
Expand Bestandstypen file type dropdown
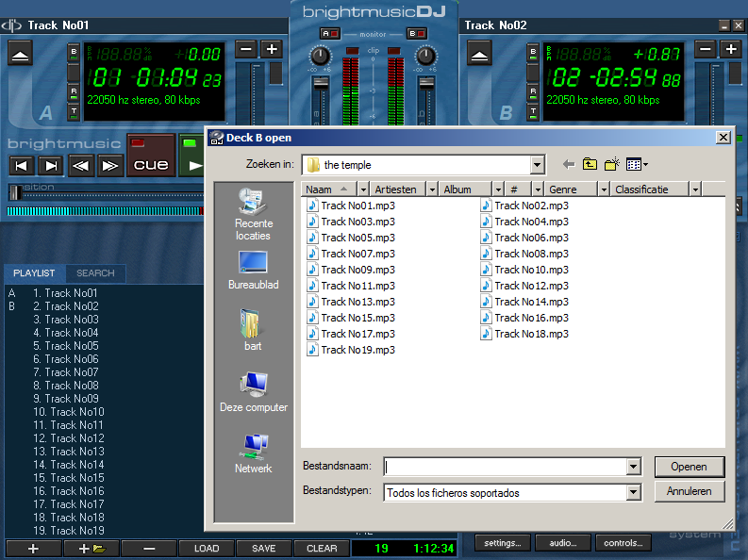tap(634, 492)
